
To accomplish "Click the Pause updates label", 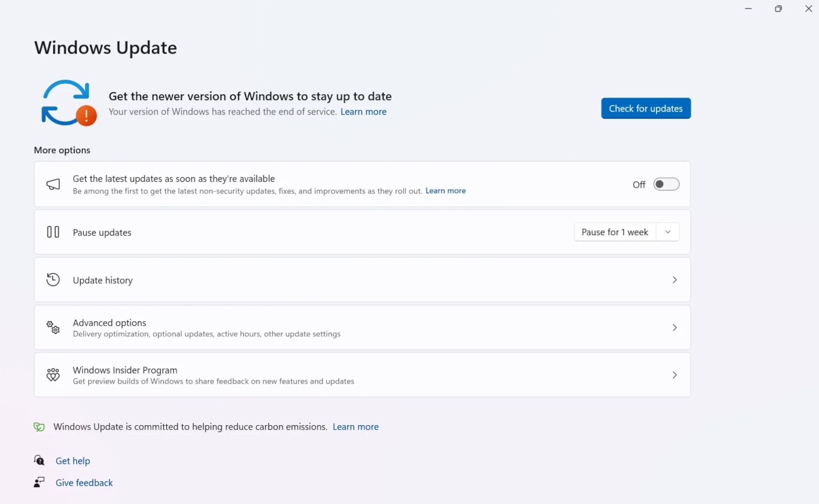I will [102, 232].
